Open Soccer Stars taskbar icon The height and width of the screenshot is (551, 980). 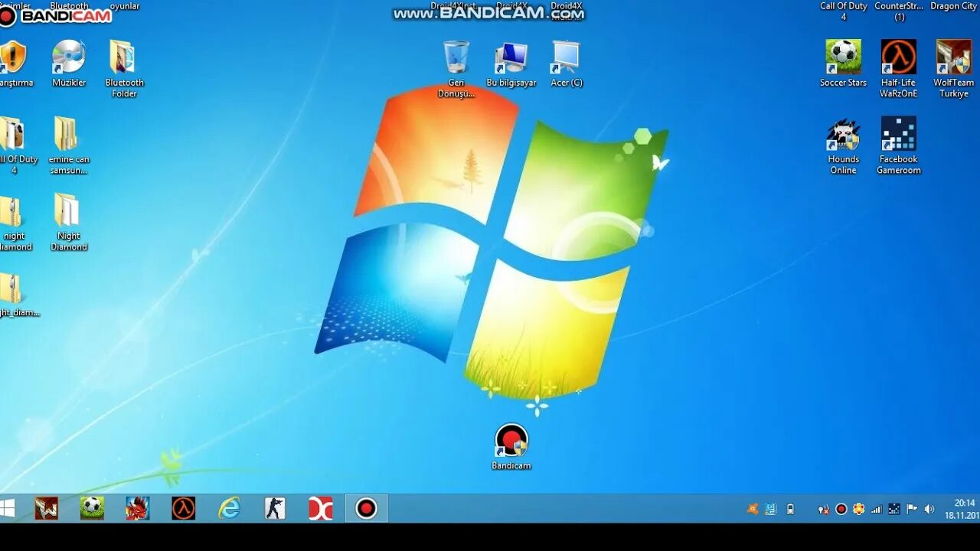[92, 508]
